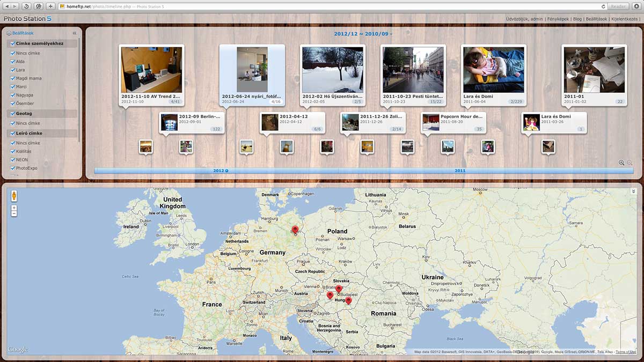Open Beállítások in the top menu

pyautogui.click(x=596, y=19)
